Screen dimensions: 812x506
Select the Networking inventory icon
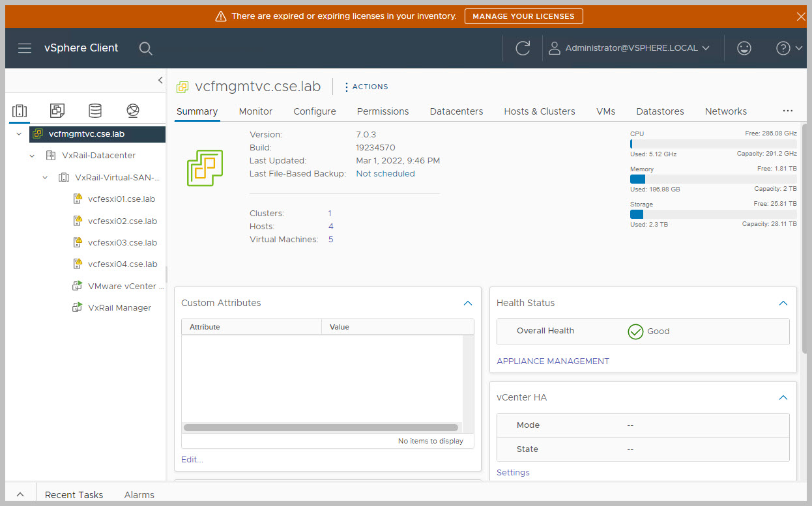coord(133,111)
